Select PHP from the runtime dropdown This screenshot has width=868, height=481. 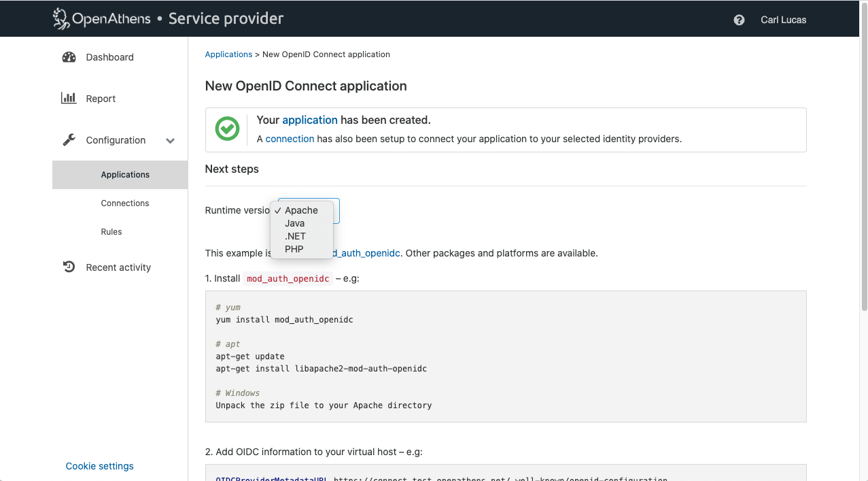pos(294,249)
